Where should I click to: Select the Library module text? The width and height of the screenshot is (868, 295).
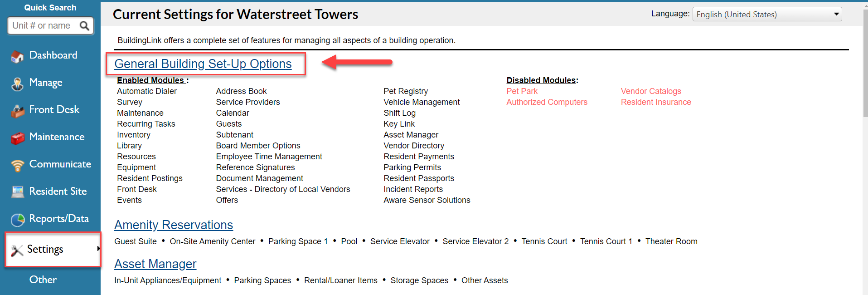[129, 146]
